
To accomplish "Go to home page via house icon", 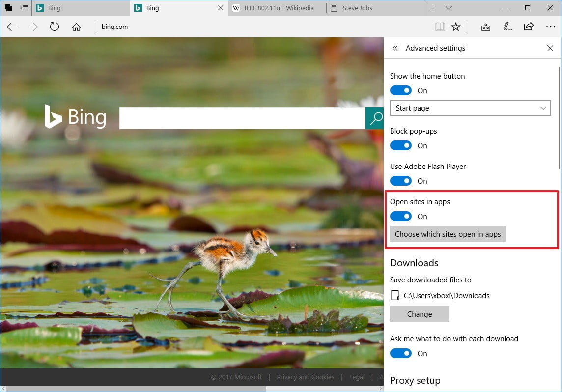I will [x=76, y=27].
